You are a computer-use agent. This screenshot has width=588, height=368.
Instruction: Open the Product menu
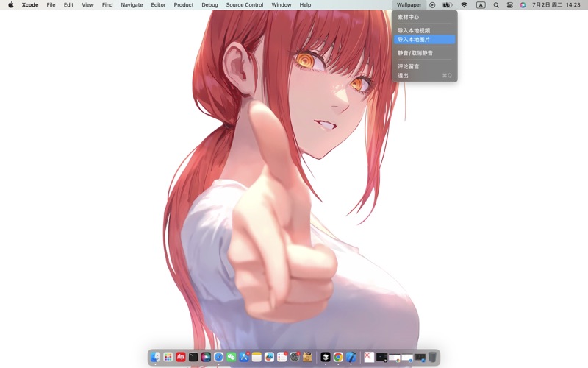(x=184, y=5)
